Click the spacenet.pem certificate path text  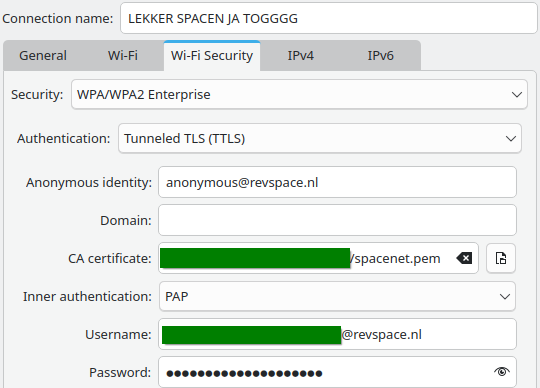[395, 259]
